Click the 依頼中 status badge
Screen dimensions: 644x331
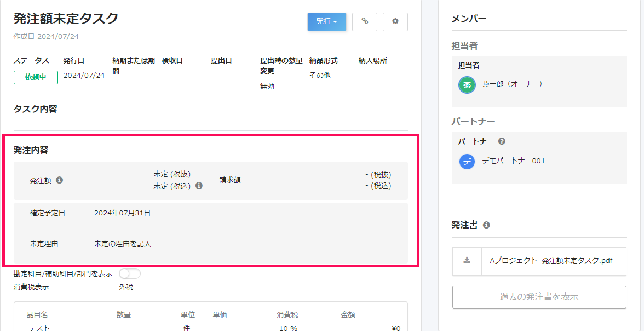(36, 77)
